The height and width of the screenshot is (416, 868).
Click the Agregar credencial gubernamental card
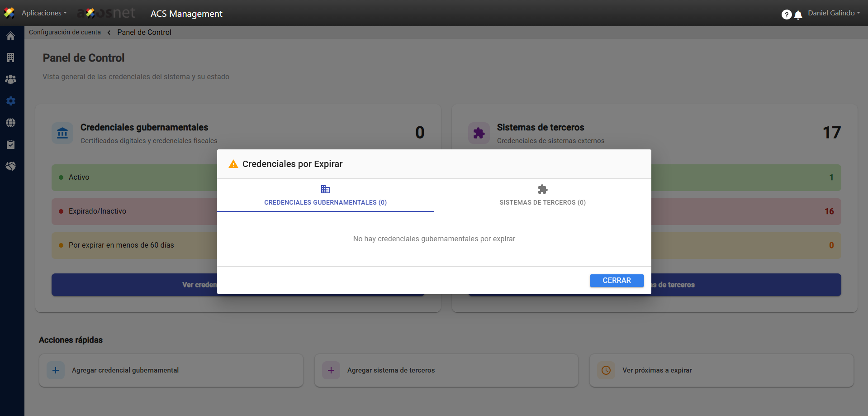click(x=171, y=370)
